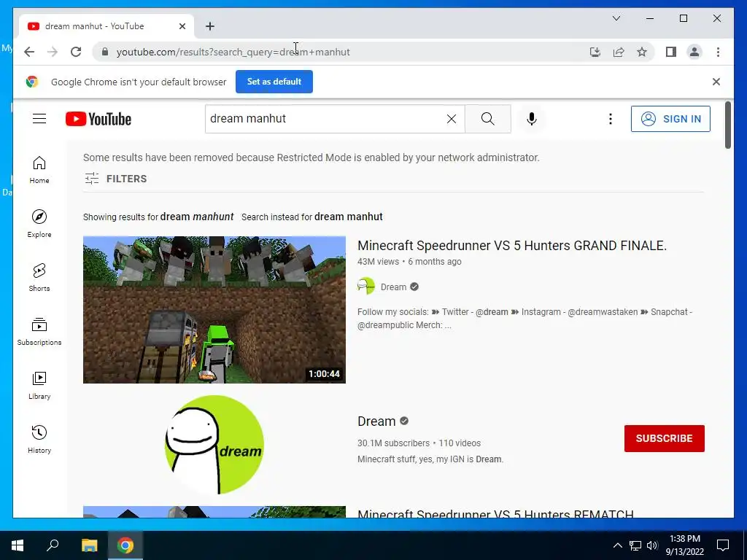The image size is (747, 560).
Task: Open a new tab with plus button
Action: tap(210, 26)
